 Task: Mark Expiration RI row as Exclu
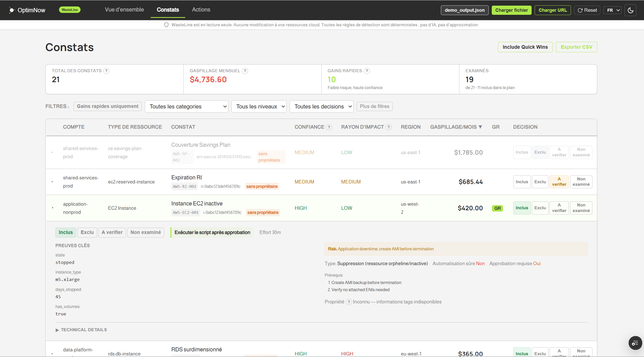pyautogui.click(x=540, y=182)
